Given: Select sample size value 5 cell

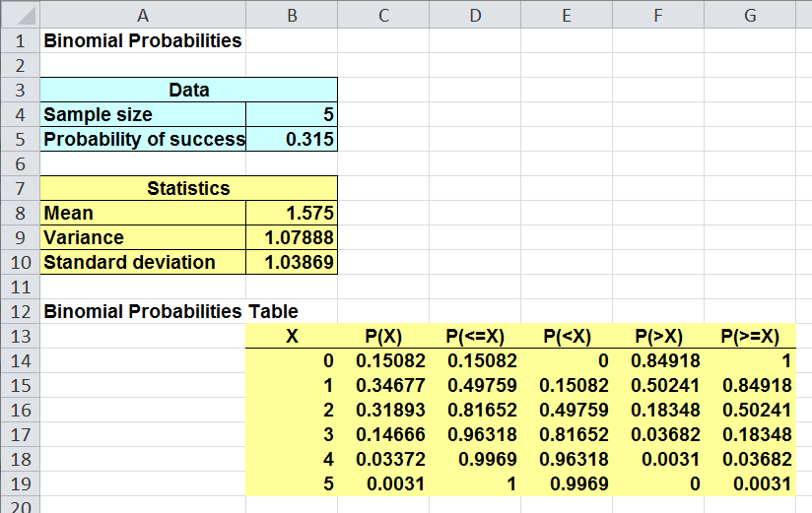Looking at the screenshot, I should [292, 114].
